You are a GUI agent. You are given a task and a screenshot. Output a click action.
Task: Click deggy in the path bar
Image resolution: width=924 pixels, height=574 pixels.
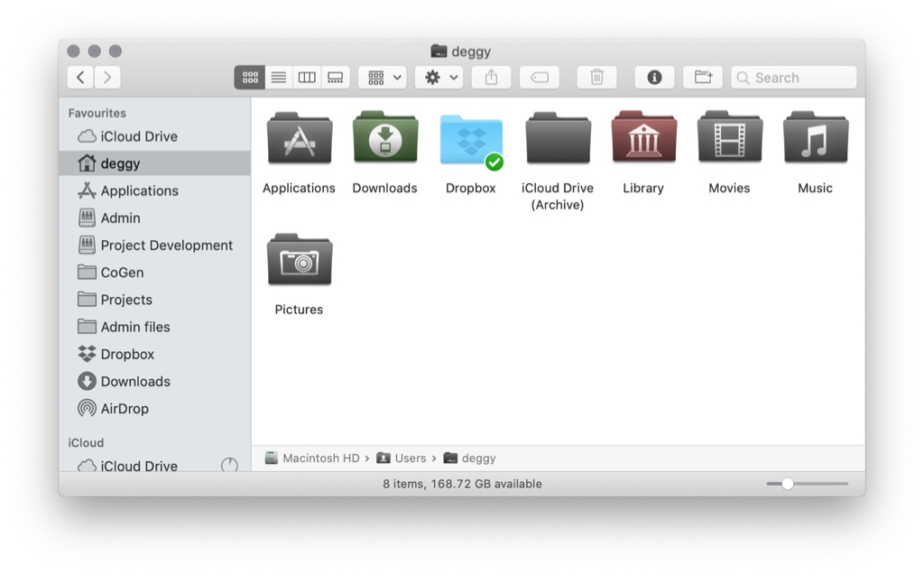coord(469,458)
